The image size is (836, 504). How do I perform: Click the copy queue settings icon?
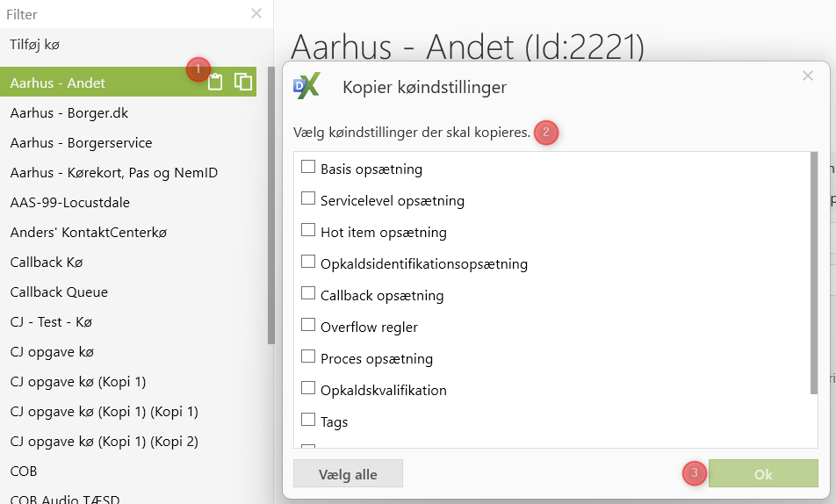[243, 83]
